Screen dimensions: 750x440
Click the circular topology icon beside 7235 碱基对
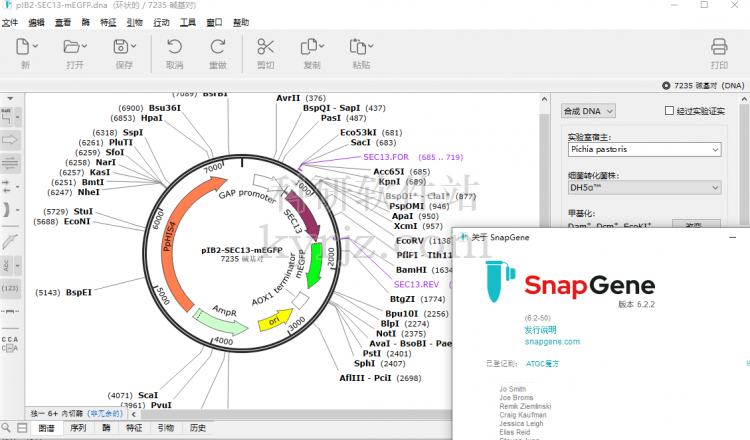point(666,86)
